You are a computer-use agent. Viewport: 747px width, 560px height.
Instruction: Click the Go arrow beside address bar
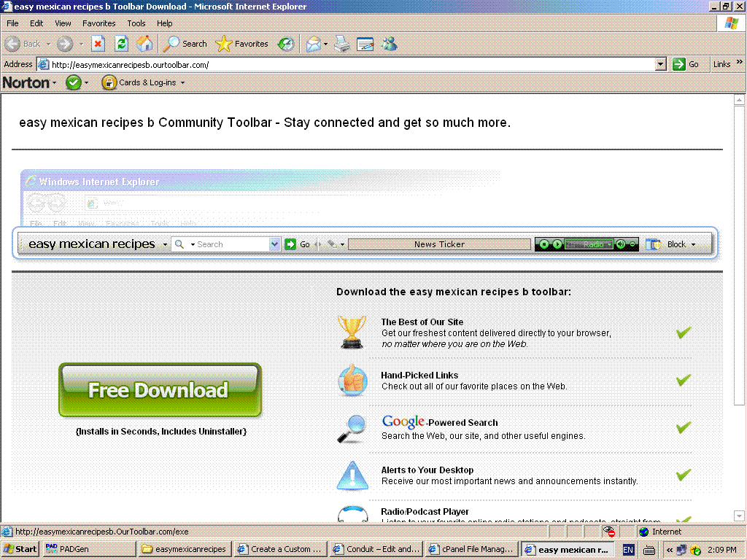click(679, 64)
